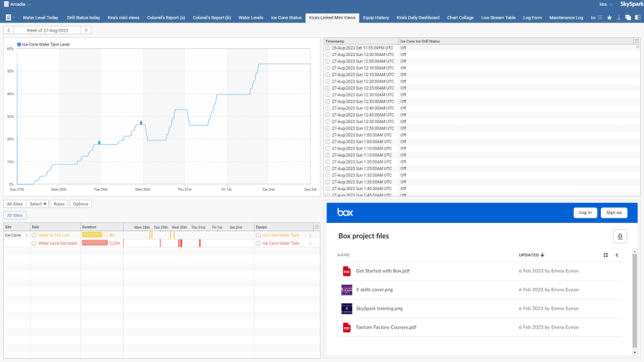Viewport: 644px width, 362px height.
Task: Switch to Water Level Today tab
Action: click(x=40, y=17)
